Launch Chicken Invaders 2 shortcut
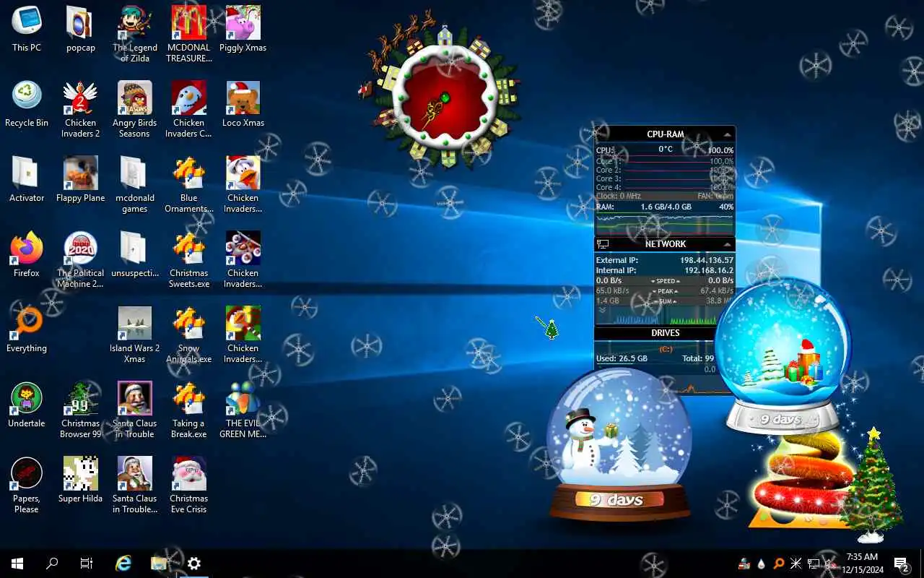The width and height of the screenshot is (924, 578). pyautogui.click(x=81, y=109)
